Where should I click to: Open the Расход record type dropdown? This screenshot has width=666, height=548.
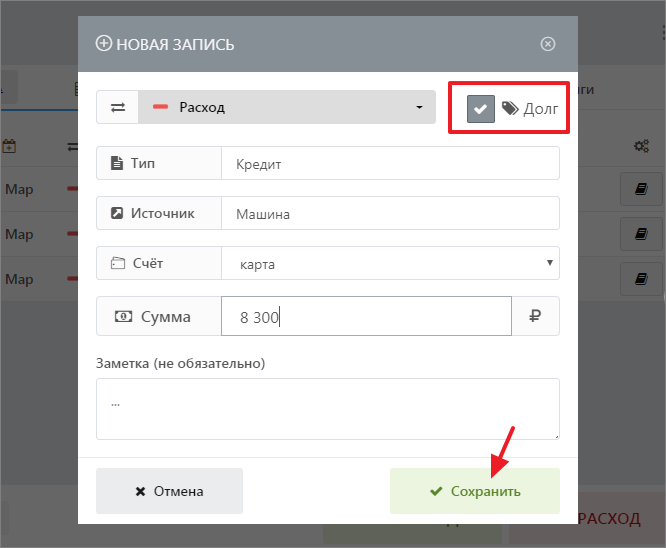287,108
